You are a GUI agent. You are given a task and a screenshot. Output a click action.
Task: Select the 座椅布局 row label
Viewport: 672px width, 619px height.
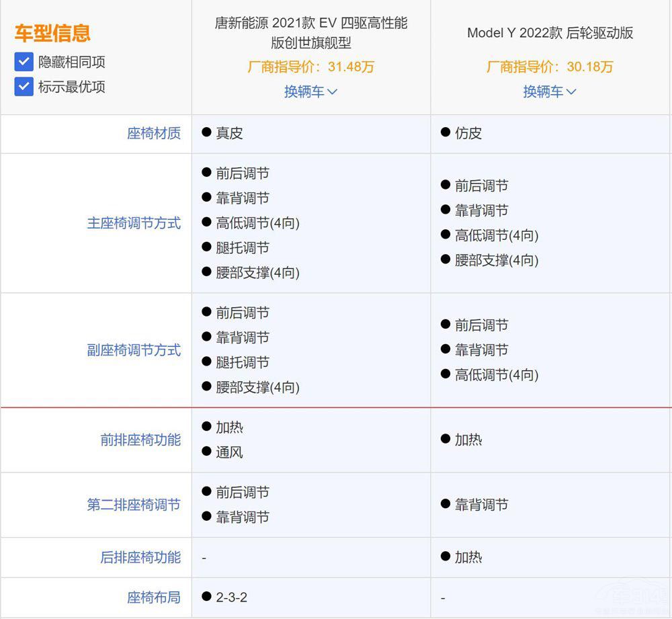tap(154, 597)
